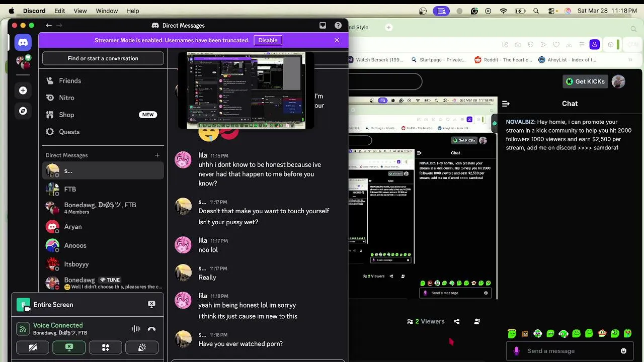Open View menu in menu bar
Screen dimensions: 644x362
pos(80,11)
